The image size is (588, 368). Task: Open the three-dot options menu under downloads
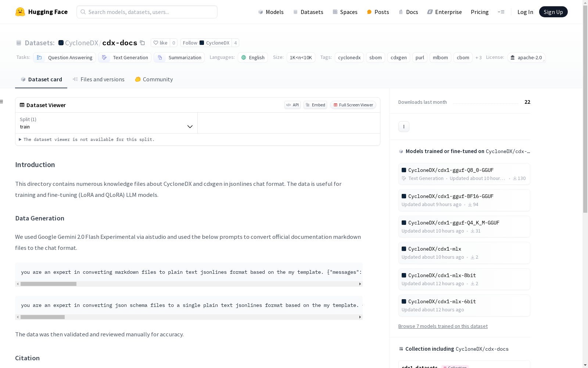pyautogui.click(x=404, y=127)
